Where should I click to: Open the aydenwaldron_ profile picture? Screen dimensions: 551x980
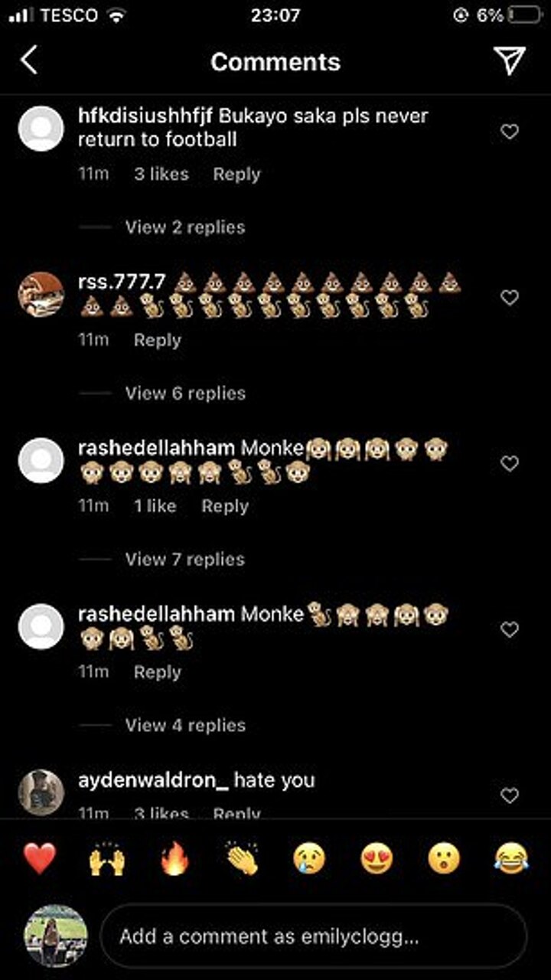(x=41, y=792)
